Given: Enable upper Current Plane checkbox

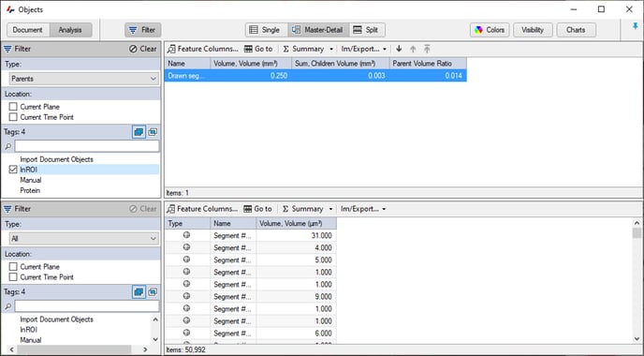Looking at the screenshot, I should tap(13, 107).
